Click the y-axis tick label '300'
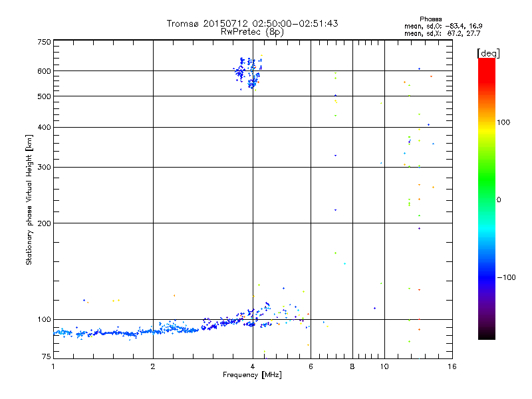Viewport: 532px width, 399px height. pos(44,168)
